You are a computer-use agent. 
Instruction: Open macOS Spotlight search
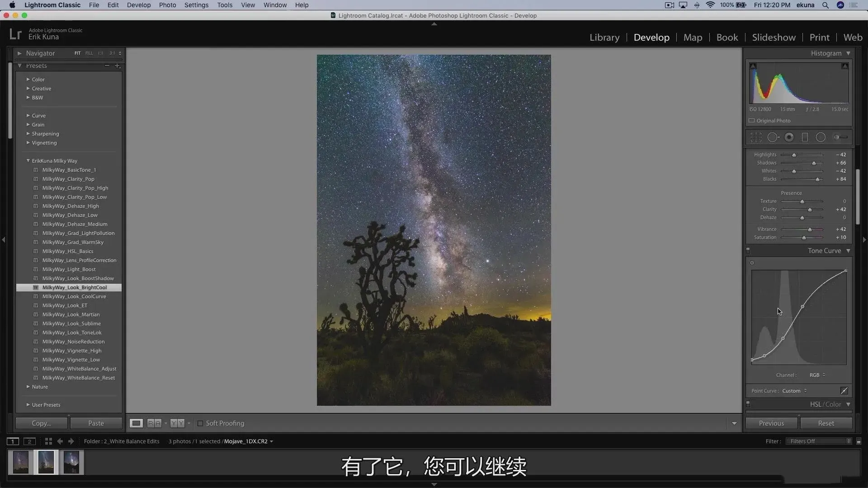click(825, 5)
